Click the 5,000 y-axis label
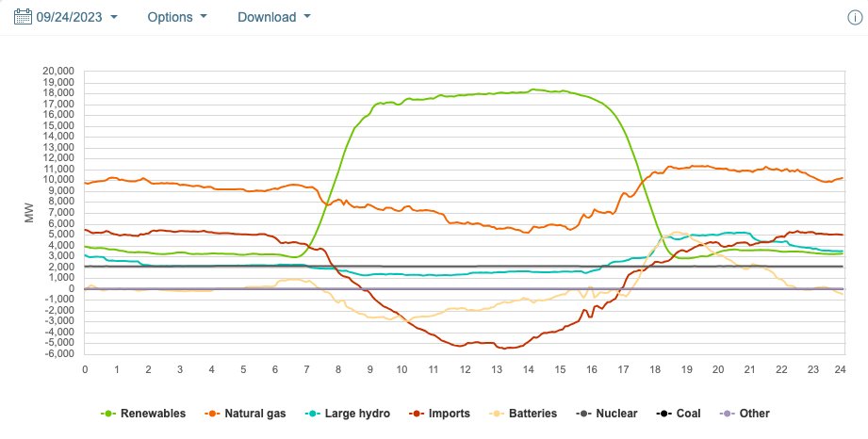The image size is (868, 439). click(x=60, y=235)
